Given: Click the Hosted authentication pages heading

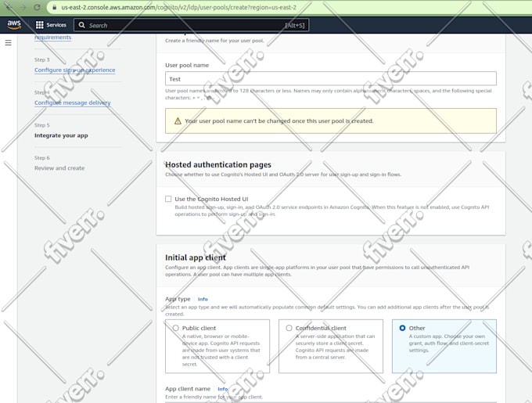Looking at the screenshot, I should (x=218, y=165).
